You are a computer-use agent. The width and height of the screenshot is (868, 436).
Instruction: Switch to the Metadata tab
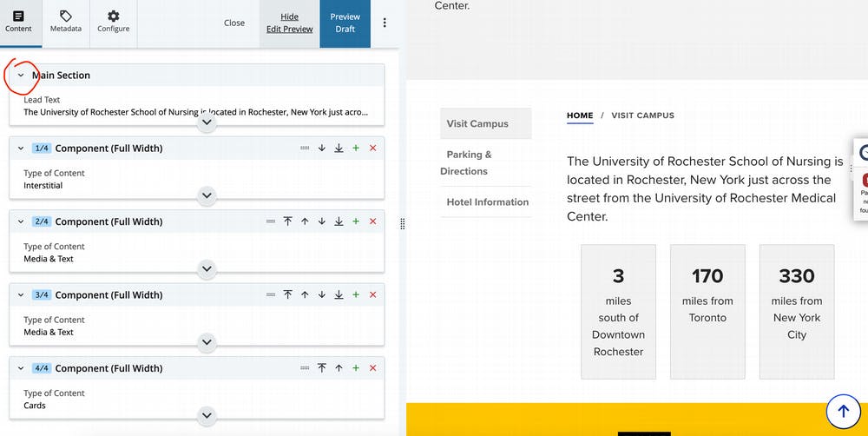point(65,23)
